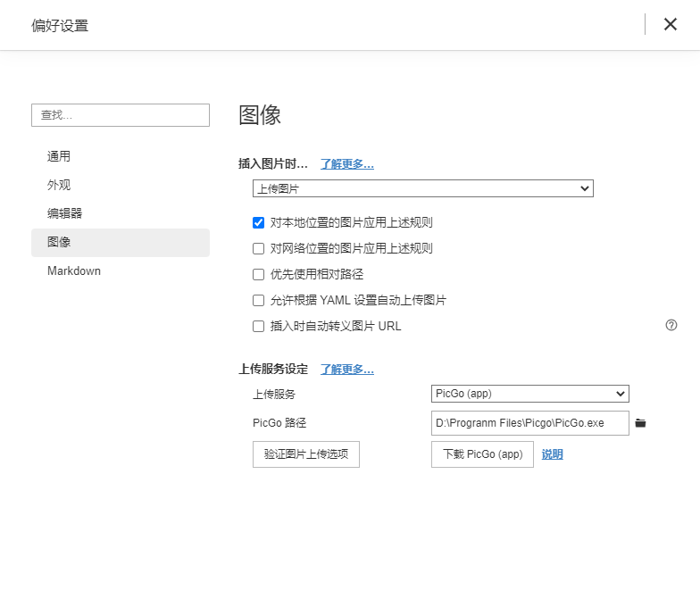Enable 允许根据 YAML 设置自动上传图片 option

point(259,300)
